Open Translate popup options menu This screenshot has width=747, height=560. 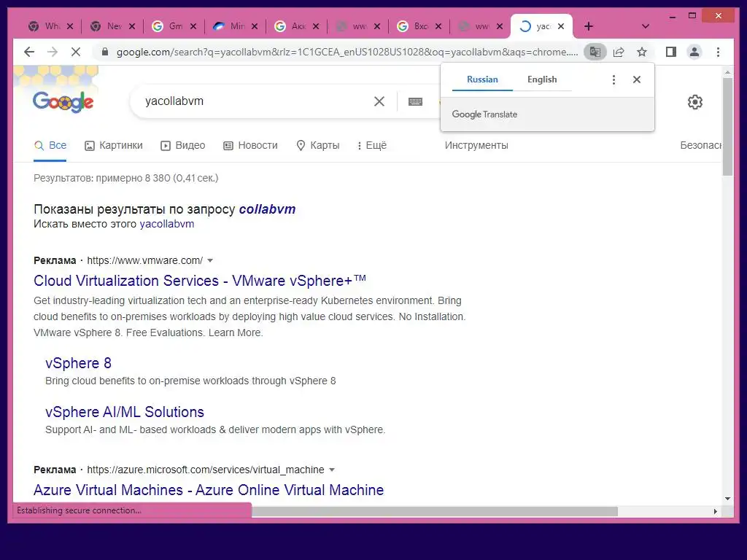coord(614,79)
